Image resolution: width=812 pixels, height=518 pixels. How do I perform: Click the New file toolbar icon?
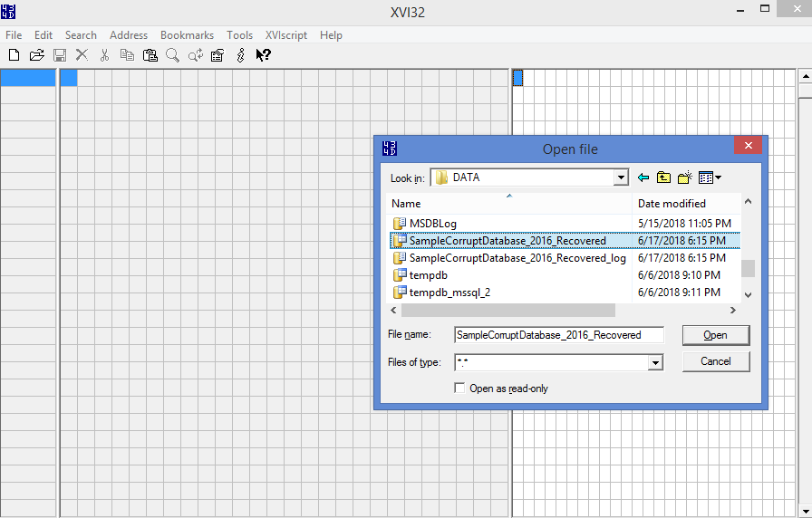point(14,55)
